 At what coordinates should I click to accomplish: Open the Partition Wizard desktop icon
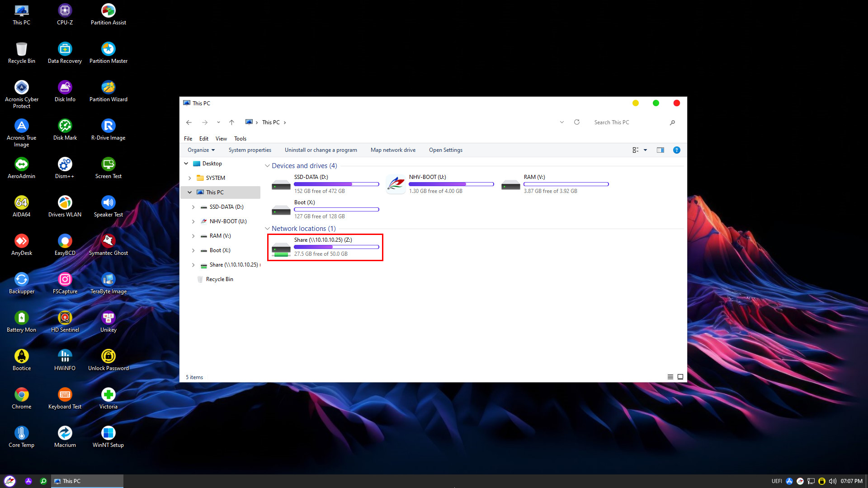(x=108, y=88)
